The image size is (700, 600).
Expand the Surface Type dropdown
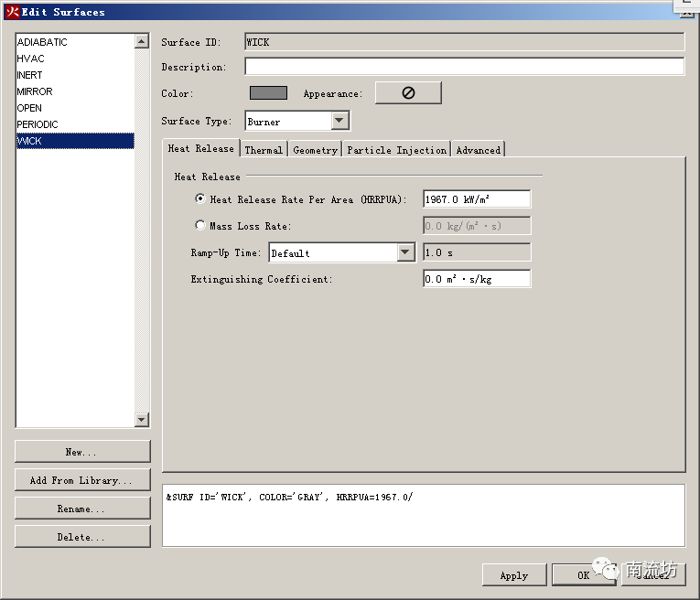click(x=339, y=121)
